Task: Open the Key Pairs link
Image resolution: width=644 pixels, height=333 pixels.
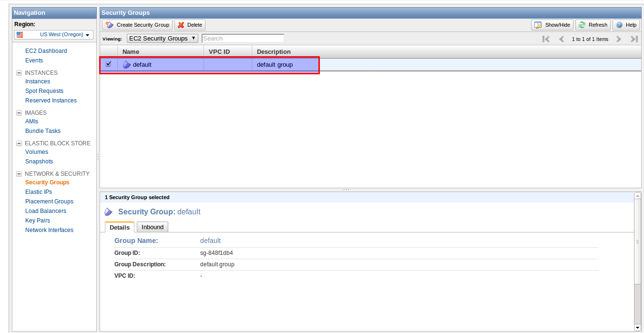Action: [x=38, y=221]
